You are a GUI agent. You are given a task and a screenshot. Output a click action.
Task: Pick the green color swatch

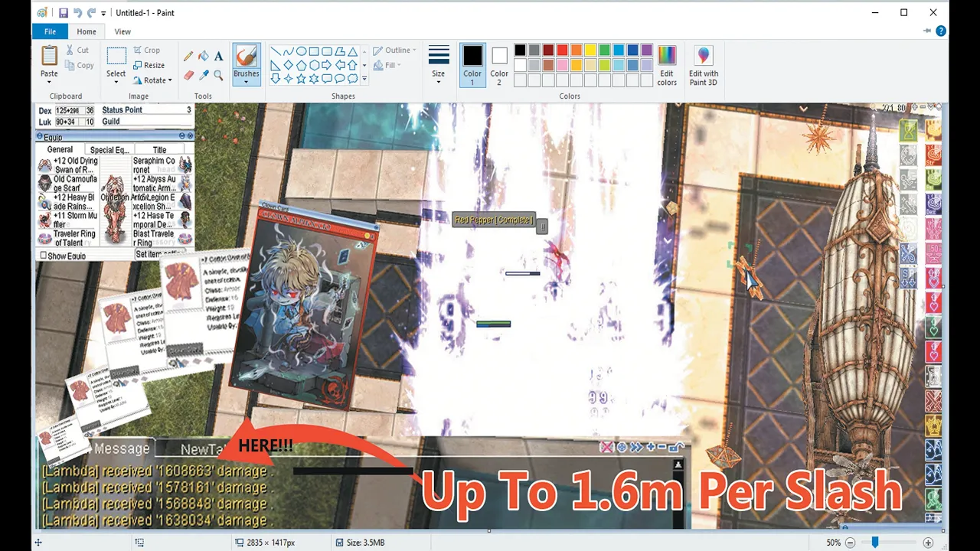point(604,50)
